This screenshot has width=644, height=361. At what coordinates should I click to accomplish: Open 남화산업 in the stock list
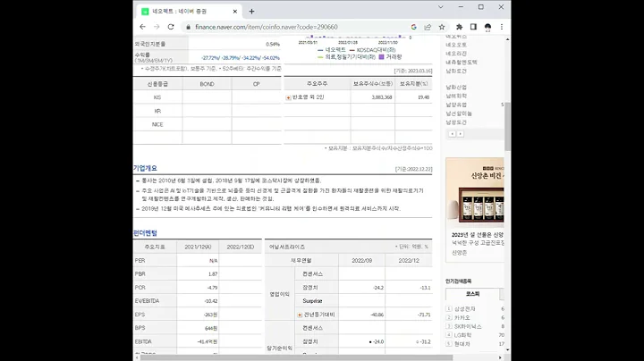(x=456, y=88)
